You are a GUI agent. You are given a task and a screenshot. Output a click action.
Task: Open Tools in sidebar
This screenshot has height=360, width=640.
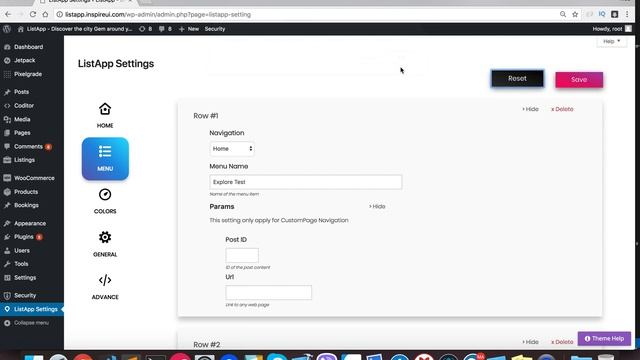pos(21,264)
